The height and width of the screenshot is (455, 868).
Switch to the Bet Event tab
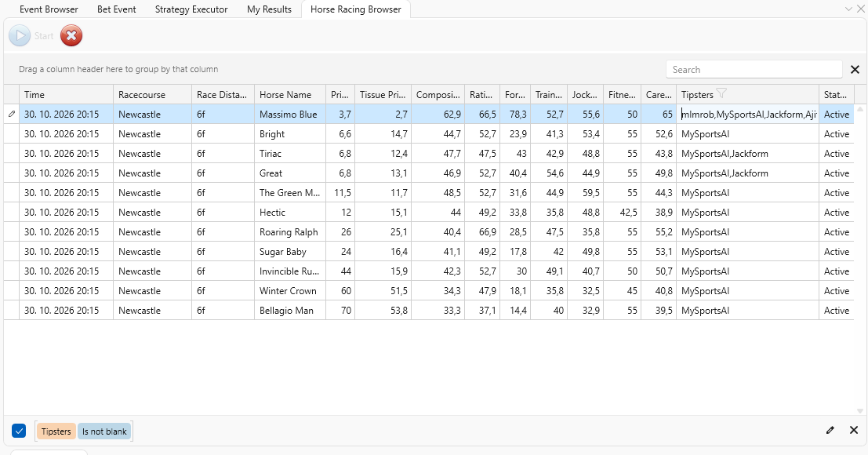tap(116, 9)
